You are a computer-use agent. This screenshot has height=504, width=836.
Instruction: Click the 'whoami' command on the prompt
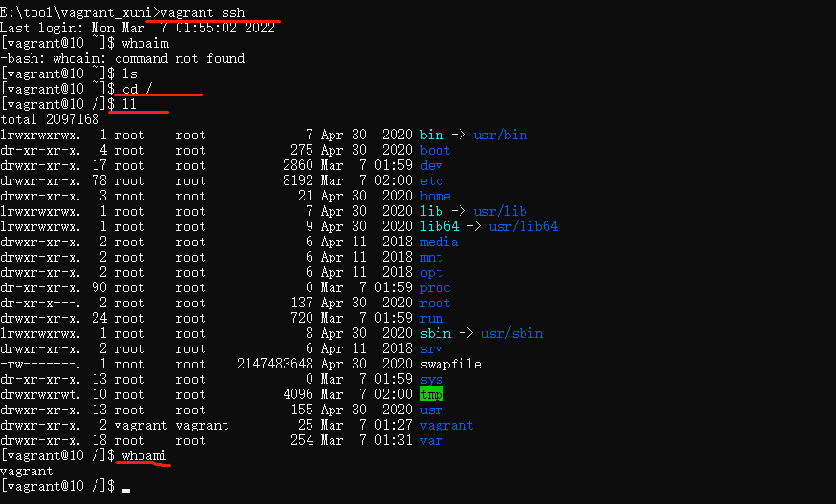tap(144, 455)
